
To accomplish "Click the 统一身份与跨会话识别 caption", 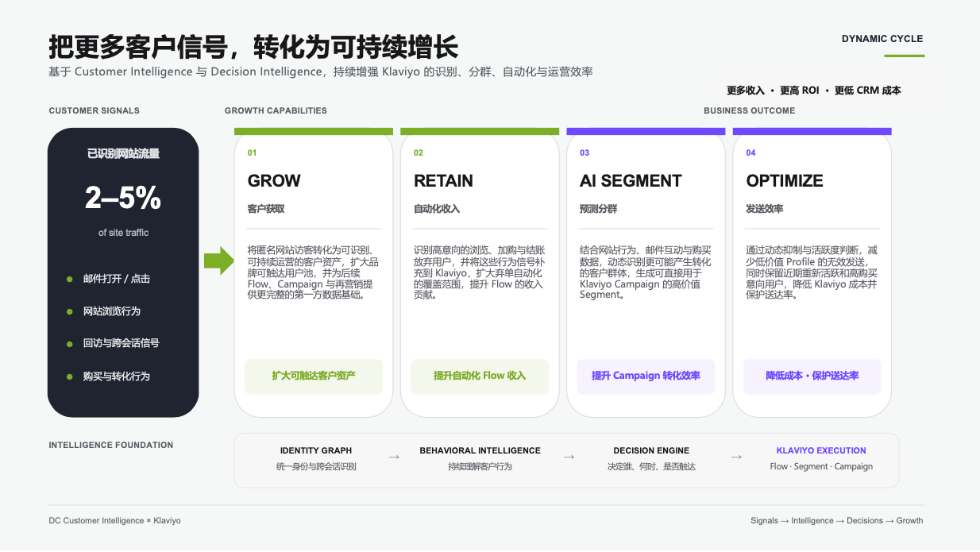I will (316, 467).
